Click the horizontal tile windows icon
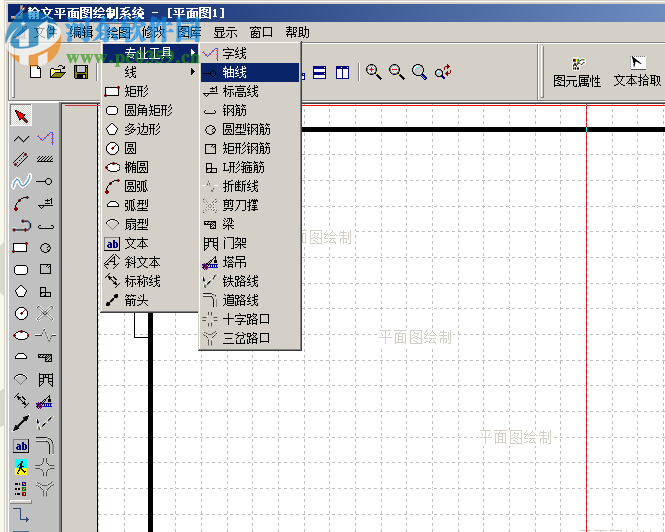This screenshot has width=665, height=532. point(319,72)
